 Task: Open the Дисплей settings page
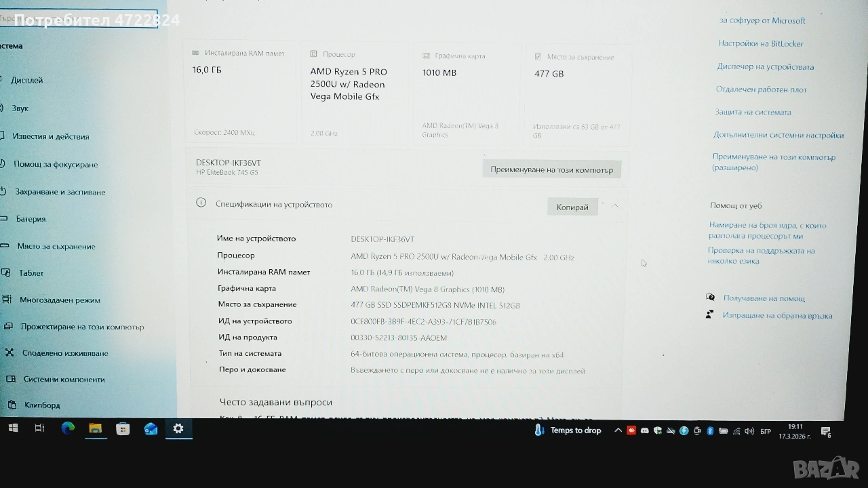27,80
